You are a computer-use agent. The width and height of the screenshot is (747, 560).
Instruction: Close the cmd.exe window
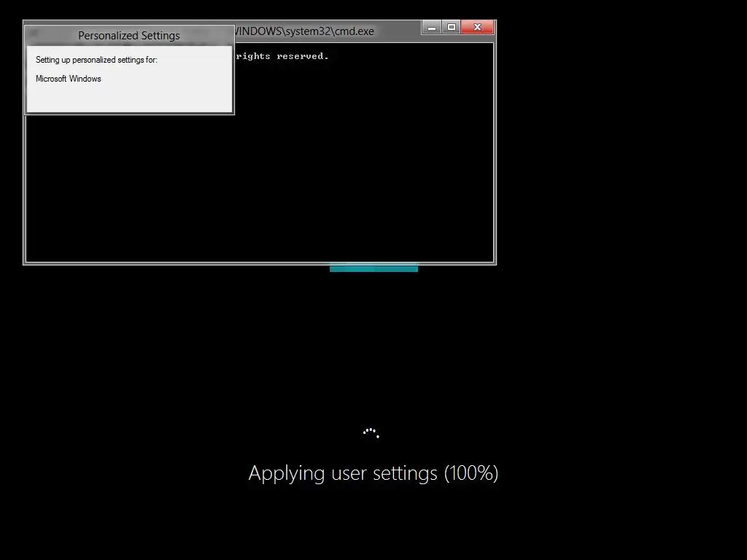tap(477, 28)
